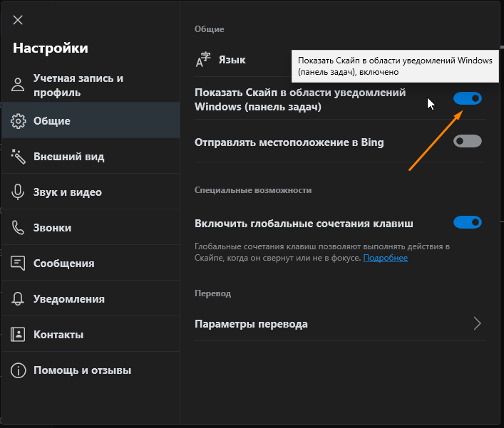Click the global hotkeys description text
Image resolution: width=504 pixels, height=428 pixels.
[322, 252]
